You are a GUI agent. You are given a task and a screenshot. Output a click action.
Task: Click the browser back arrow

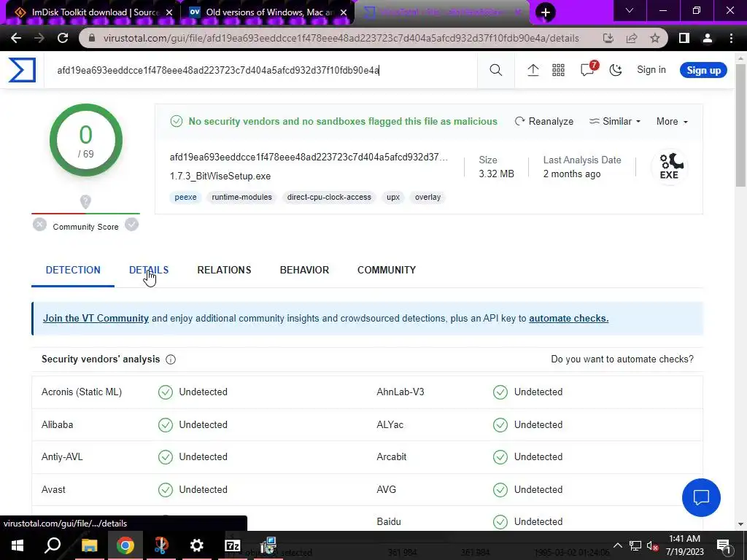tap(16, 38)
